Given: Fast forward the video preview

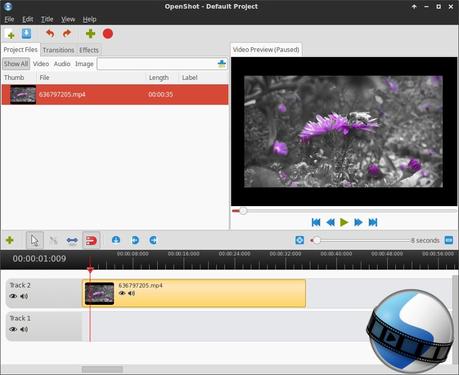Looking at the screenshot, I should point(358,222).
